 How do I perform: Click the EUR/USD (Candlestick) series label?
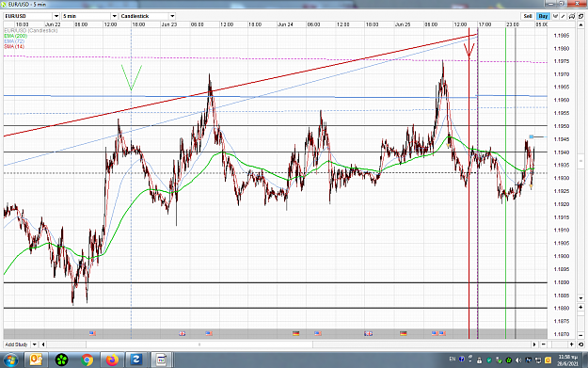(x=31, y=30)
